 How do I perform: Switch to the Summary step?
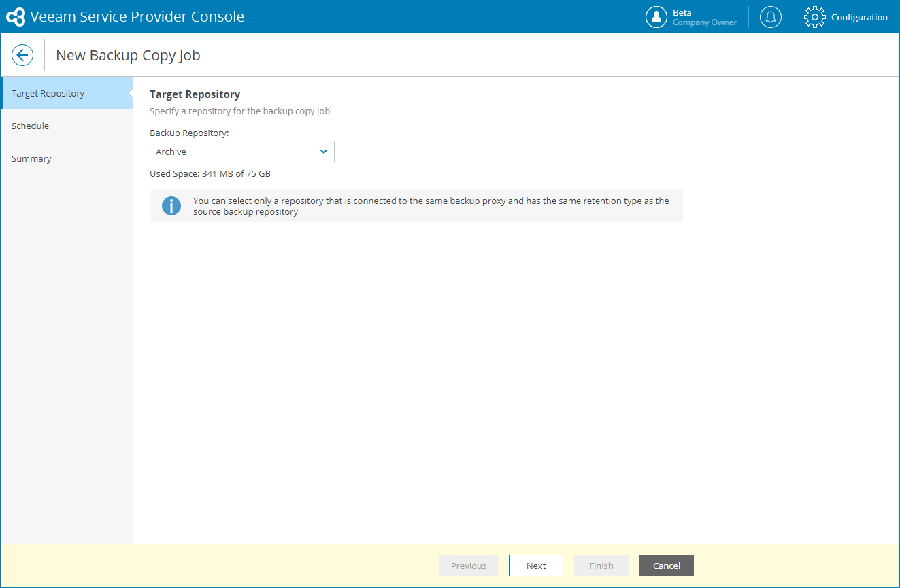(x=66, y=158)
